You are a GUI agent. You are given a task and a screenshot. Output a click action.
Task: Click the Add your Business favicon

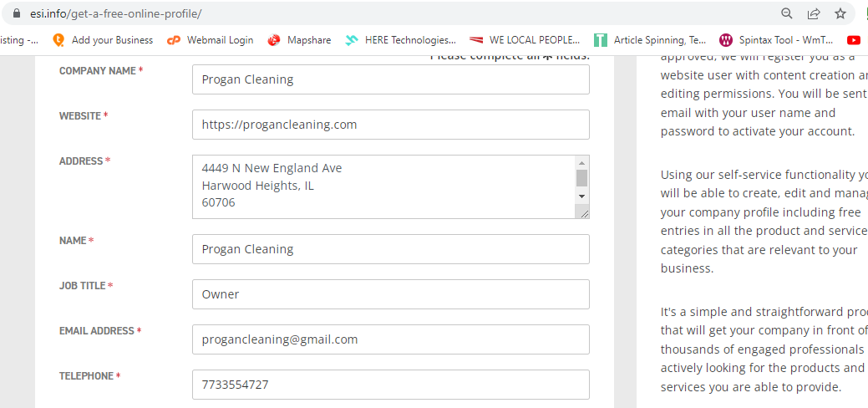(x=58, y=40)
